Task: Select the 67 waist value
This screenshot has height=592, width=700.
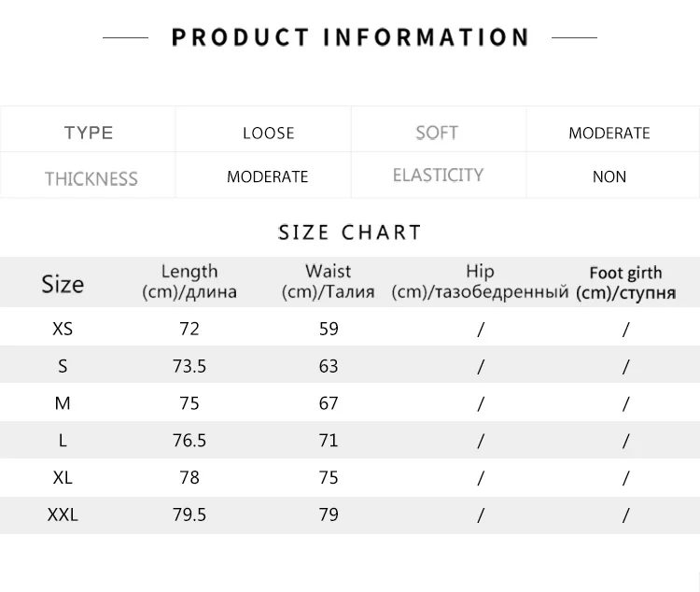Action: tap(329, 403)
